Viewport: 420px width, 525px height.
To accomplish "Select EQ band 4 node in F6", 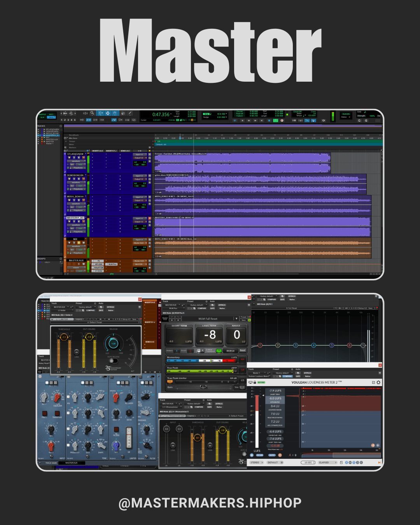I will [313, 345].
